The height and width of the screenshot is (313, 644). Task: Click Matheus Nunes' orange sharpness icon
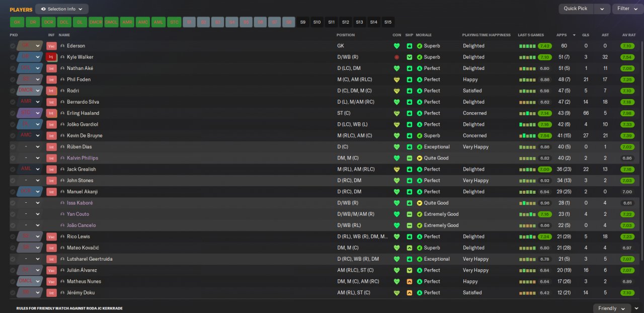click(410, 282)
